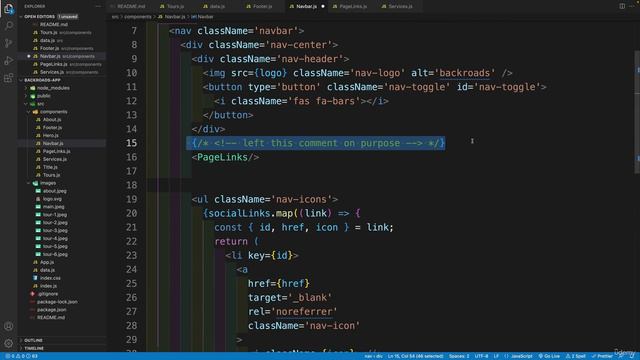Click the unsaved dot on Navbar.js tab

point(323,7)
